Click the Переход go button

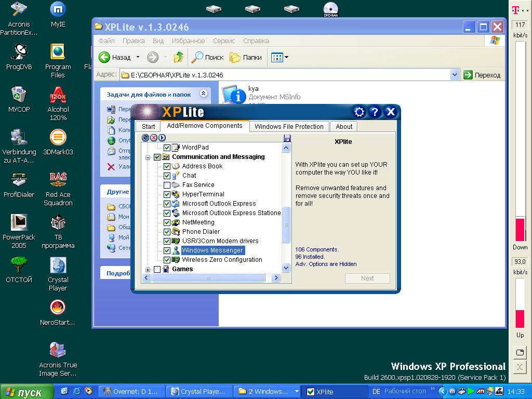point(482,75)
